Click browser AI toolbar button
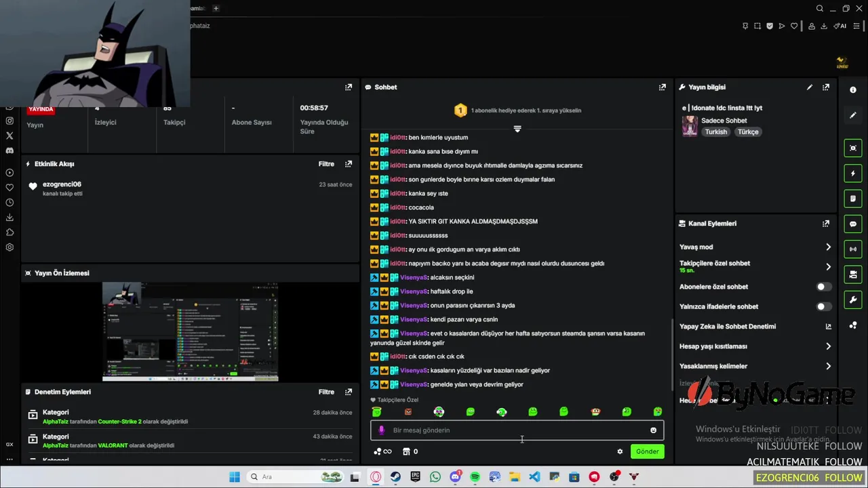The image size is (868, 488). pos(841,26)
